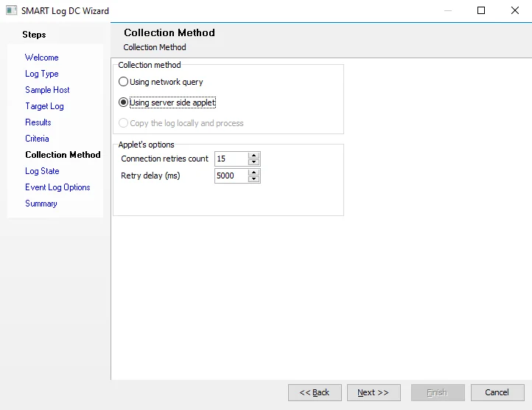Minimize the wizard window
The image size is (532, 410).
[x=448, y=10]
